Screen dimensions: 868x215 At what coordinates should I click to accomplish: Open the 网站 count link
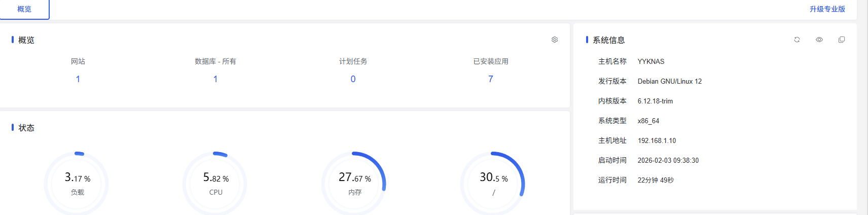click(x=78, y=79)
